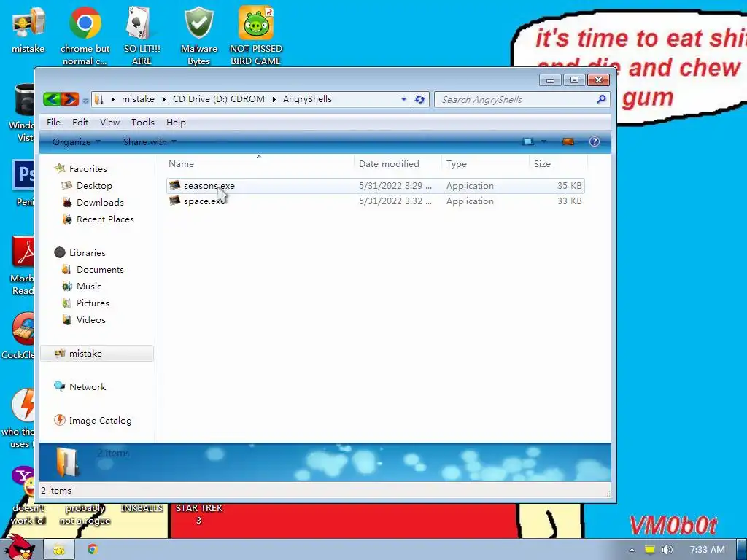Toggle the preview pane icon

tap(568, 141)
